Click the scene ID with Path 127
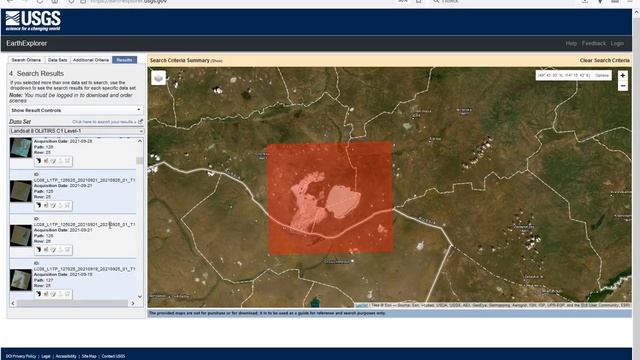 pyautogui.click(x=84, y=269)
